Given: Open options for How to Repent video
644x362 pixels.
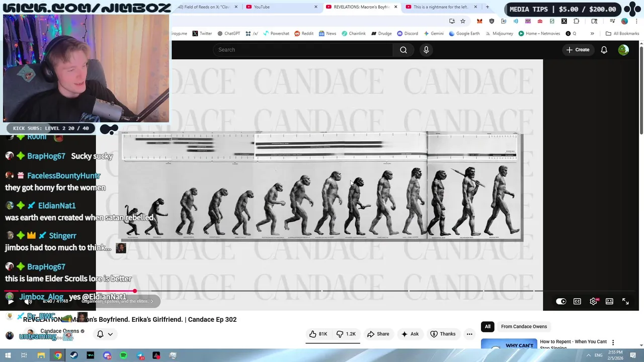Looking at the screenshot, I should pos(613,342).
